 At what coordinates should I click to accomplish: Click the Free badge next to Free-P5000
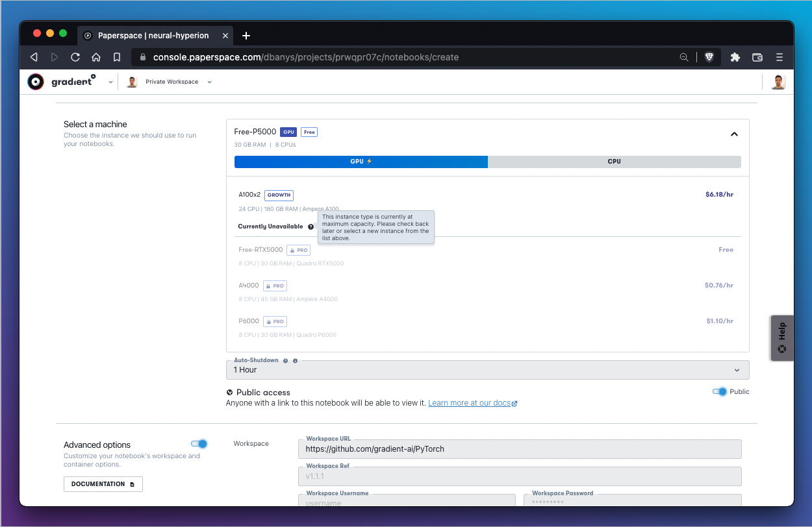click(x=309, y=132)
